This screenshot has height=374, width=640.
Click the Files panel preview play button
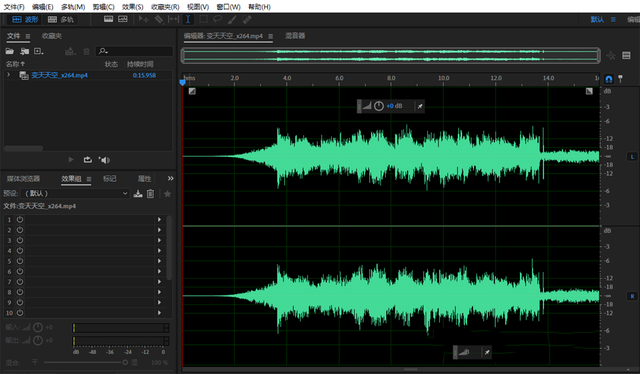tap(71, 160)
